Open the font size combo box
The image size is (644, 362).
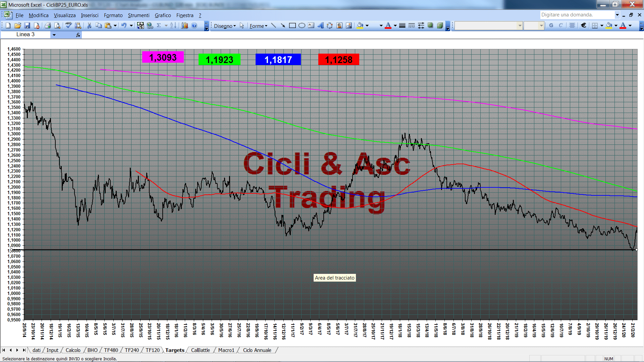click(534, 26)
